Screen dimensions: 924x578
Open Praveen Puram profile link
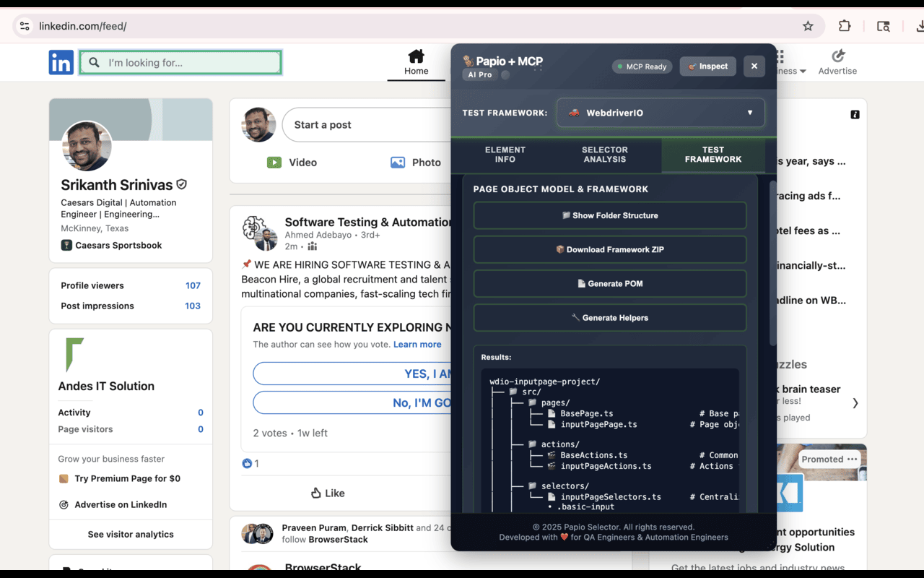click(314, 528)
